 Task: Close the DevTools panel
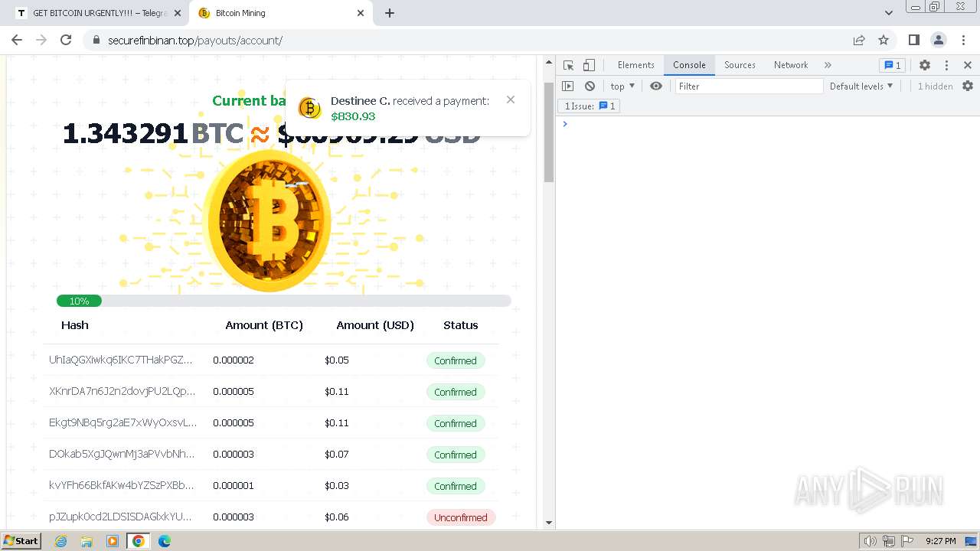[x=968, y=65]
